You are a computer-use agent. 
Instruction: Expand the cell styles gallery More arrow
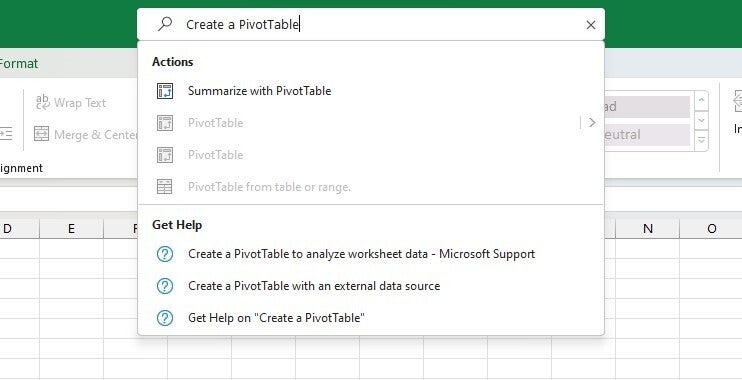[x=701, y=141]
